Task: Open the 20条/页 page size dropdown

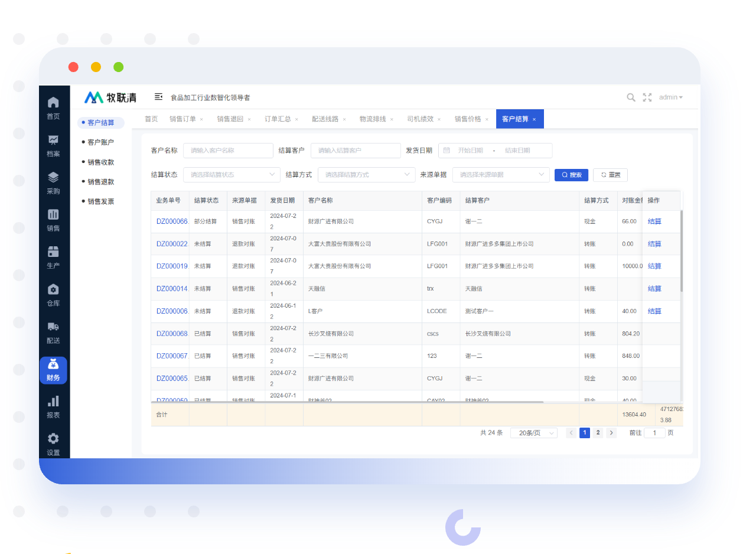Action: point(533,433)
